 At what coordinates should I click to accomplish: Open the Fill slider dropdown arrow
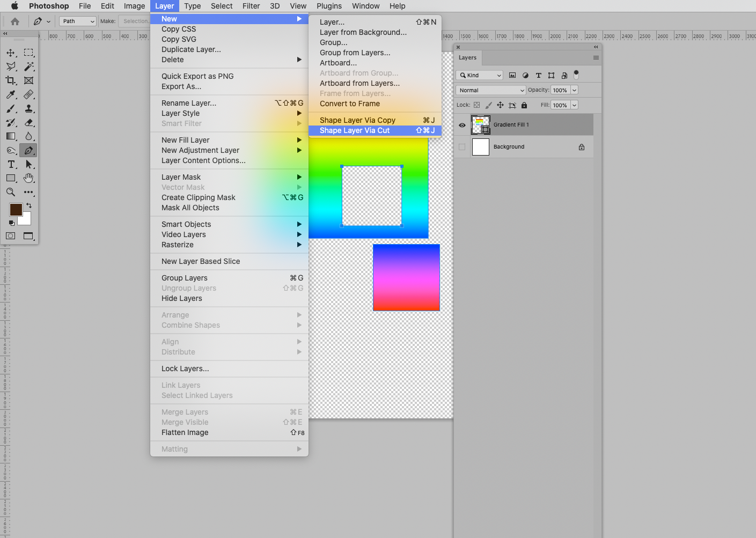574,105
